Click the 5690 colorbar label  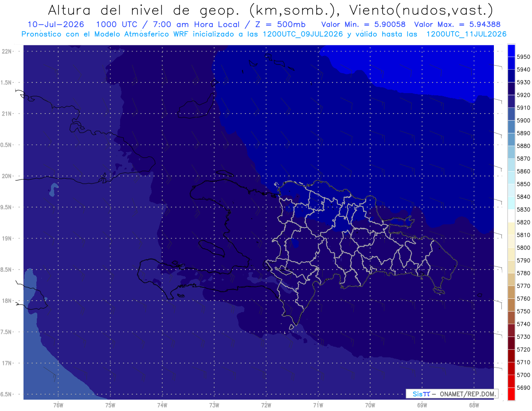524,388
